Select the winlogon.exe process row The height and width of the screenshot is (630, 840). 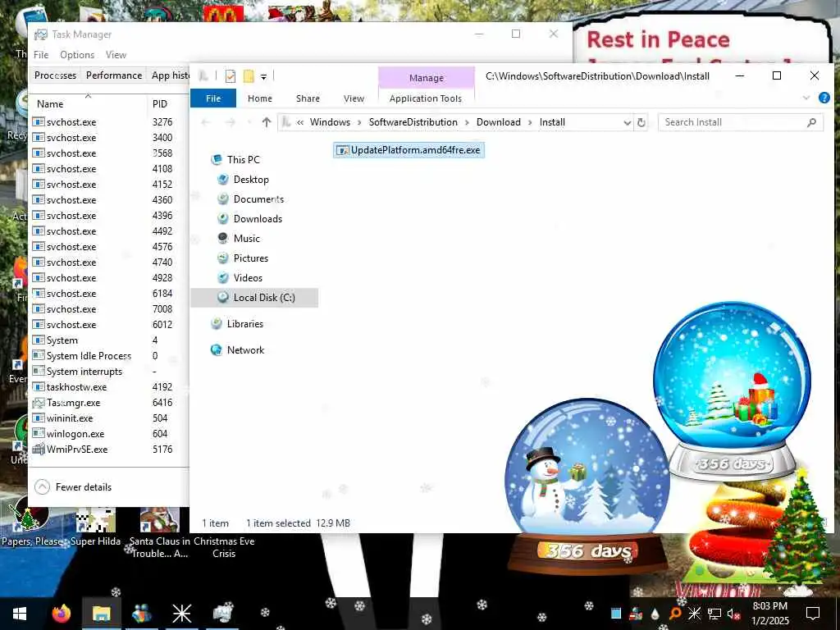click(x=109, y=434)
